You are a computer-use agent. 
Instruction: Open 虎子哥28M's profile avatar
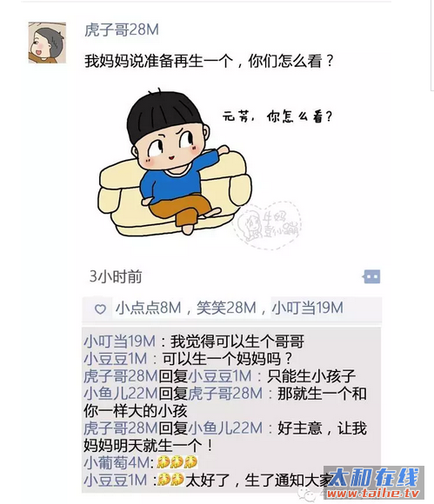tap(47, 43)
